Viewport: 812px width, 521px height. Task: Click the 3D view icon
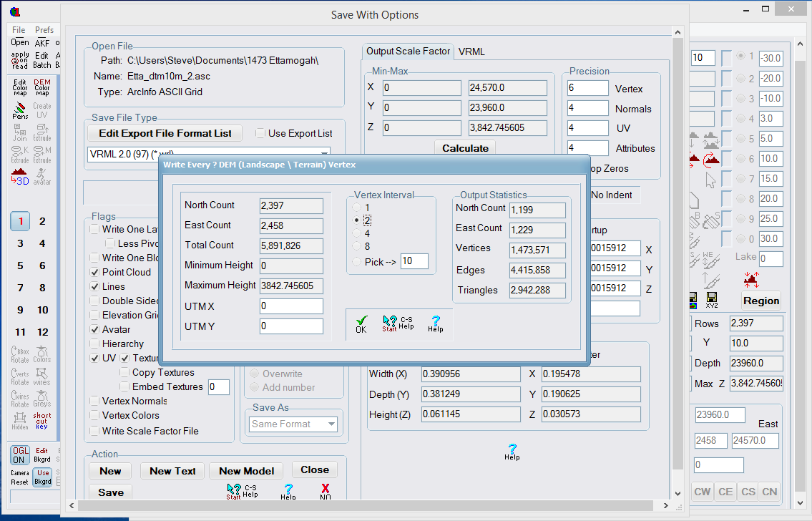click(x=20, y=177)
